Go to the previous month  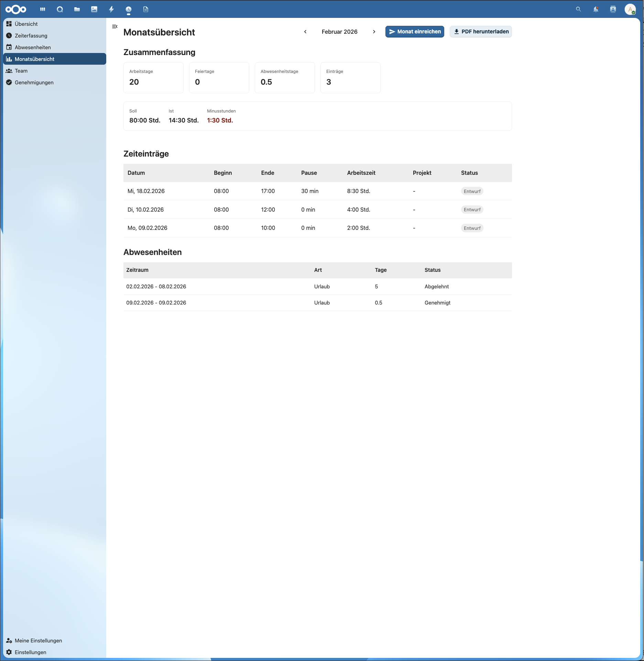click(x=305, y=32)
